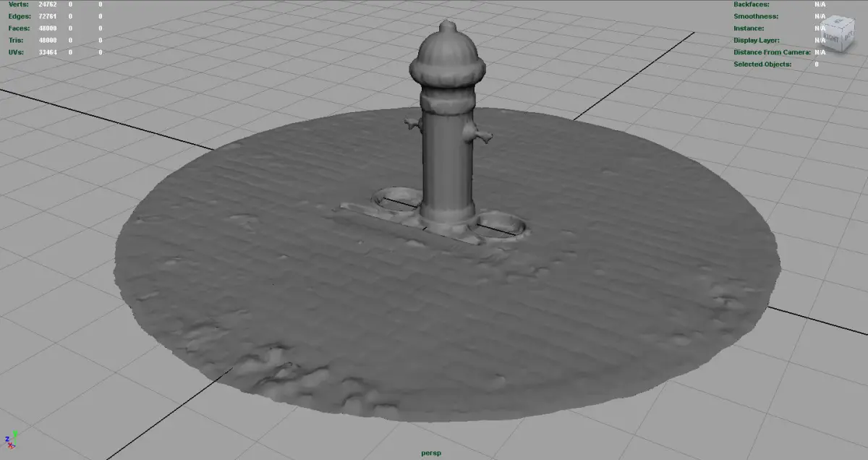This screenshot has height=460, width=868.
Task: Click the N/A value beside Backfaces
Action: coord(820,4)
